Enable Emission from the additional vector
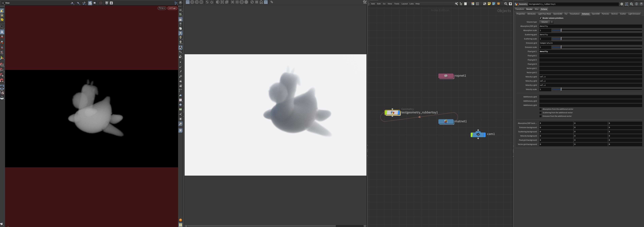Screen dimensions: 644x227 click(540, 116)
